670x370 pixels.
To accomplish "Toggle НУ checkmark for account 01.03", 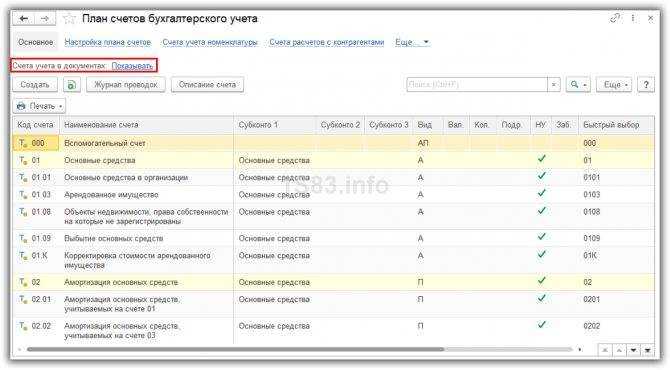I will 541,193.
